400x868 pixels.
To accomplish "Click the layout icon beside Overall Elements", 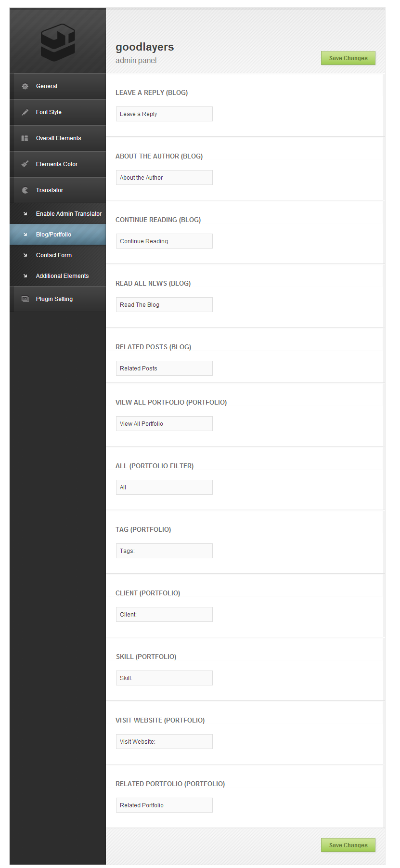I will click(x=25, y=138).
